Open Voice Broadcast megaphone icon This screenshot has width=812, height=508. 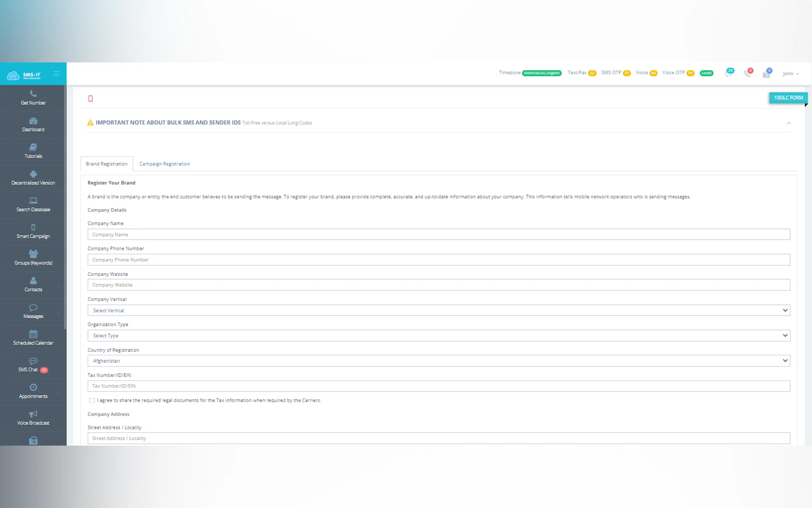pyautogui.click(x=33, y=414)
